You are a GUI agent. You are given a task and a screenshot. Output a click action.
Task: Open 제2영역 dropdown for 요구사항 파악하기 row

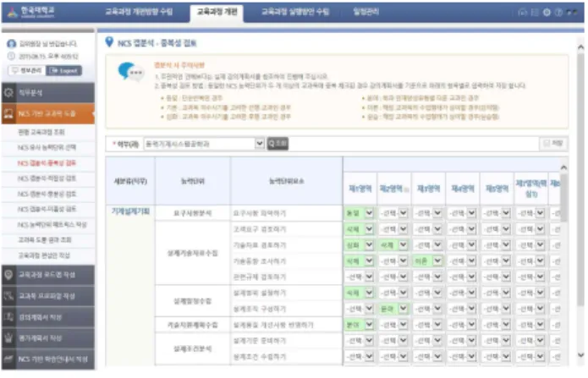[393, 213]
